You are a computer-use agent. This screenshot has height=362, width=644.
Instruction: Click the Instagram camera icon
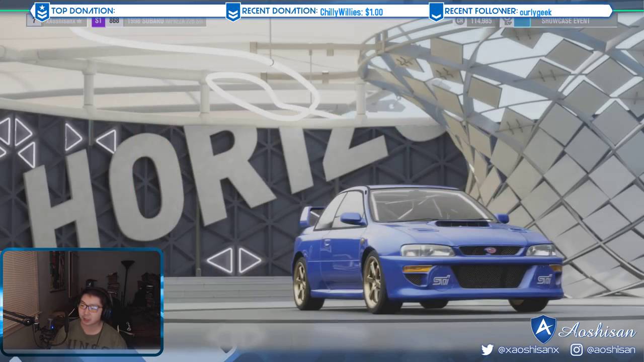pos(577,349)
